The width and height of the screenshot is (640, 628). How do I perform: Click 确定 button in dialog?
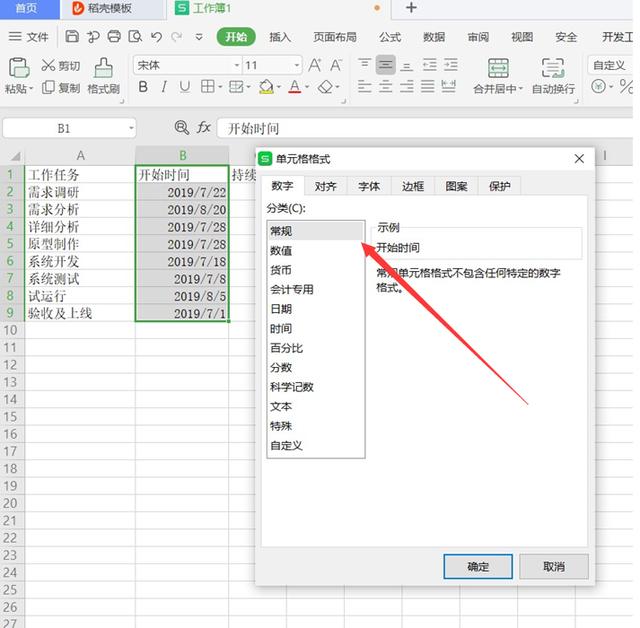tap(478, 566)
